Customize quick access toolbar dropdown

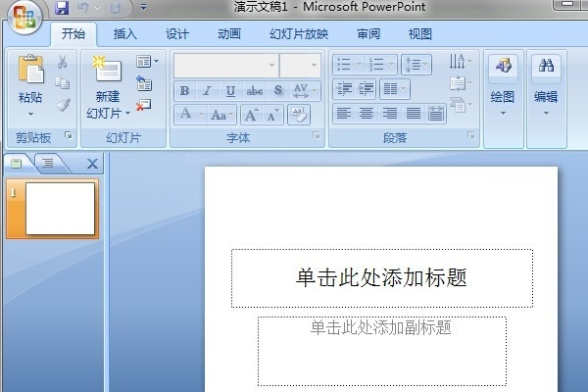tap(143, 8)
